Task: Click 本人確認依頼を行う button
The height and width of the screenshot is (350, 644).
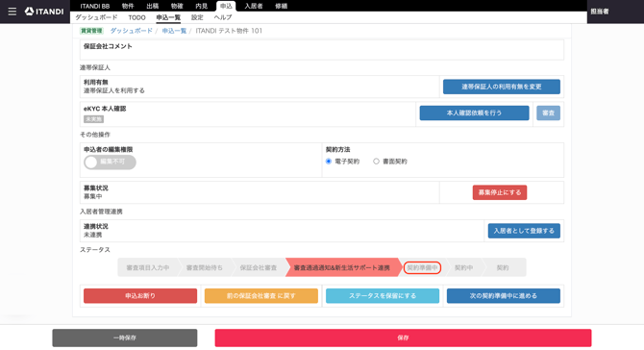Action: (x=475, y=112)
